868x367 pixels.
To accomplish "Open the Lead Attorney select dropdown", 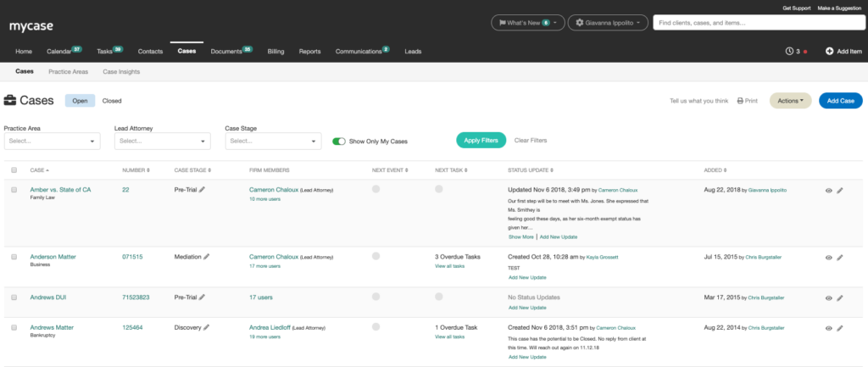I will coord(163,142).
